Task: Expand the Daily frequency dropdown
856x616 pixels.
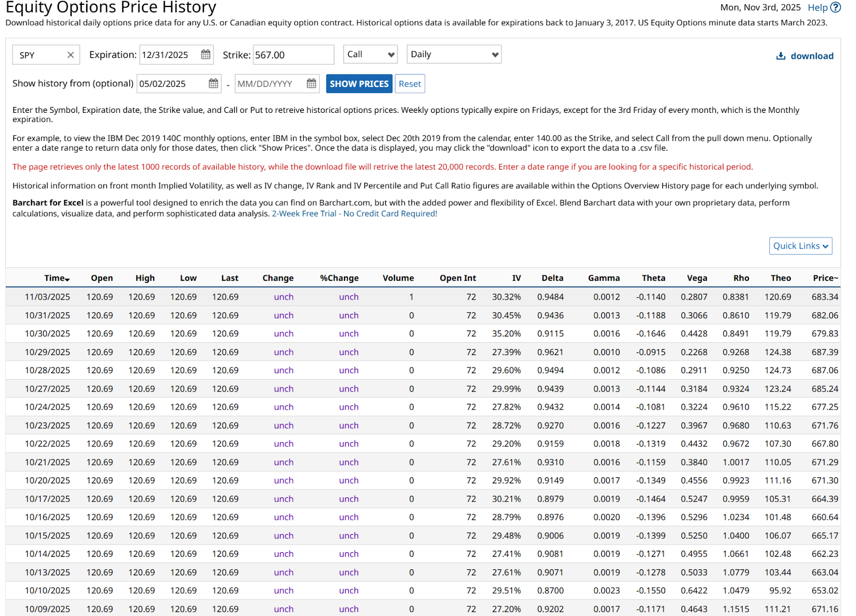Action: click(x=454, y=55)
